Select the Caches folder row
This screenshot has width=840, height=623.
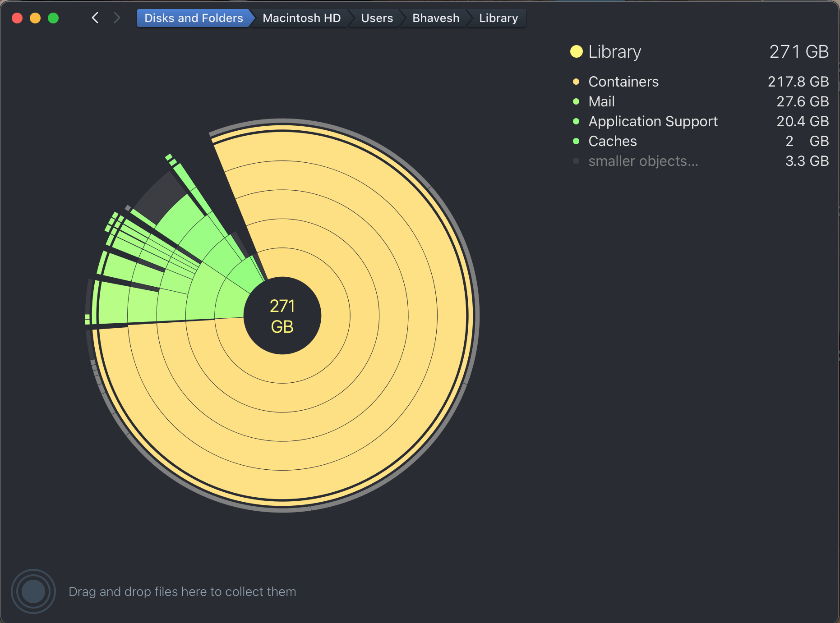pyautogui.click(x=700, y=141)
